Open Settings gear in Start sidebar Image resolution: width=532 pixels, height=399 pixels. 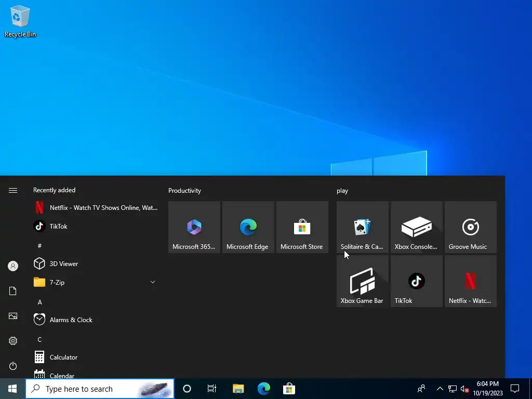pos(13,341)
